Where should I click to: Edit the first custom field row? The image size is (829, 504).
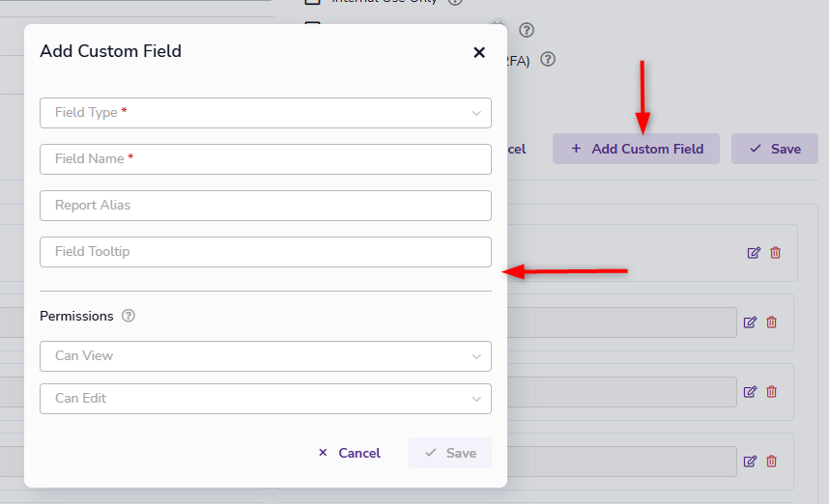click(x=754, y=253)
